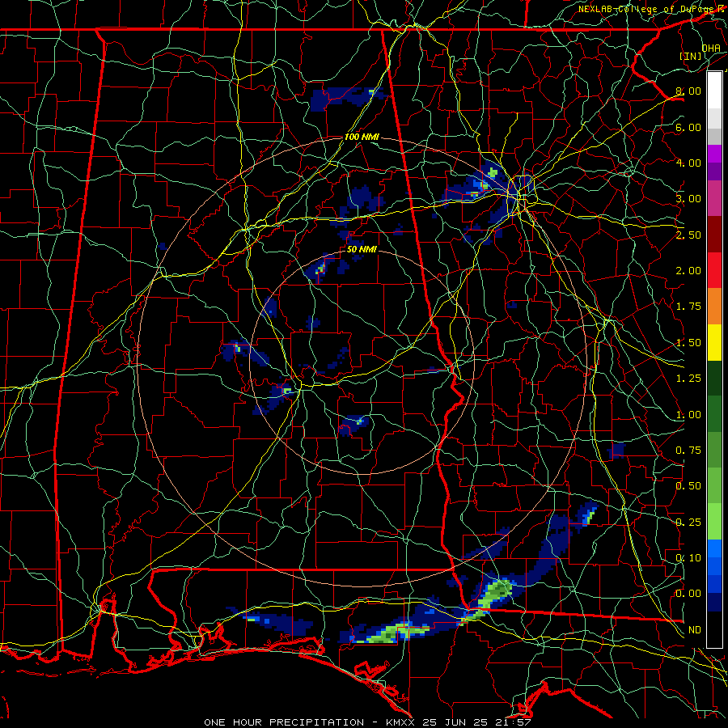Click the [IN] units label

pyautogui.click(x=691, y=56)
